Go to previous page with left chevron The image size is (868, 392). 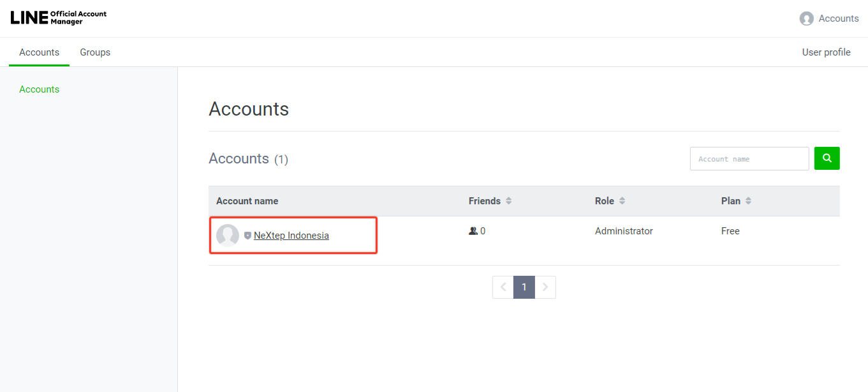click(503, 287)
